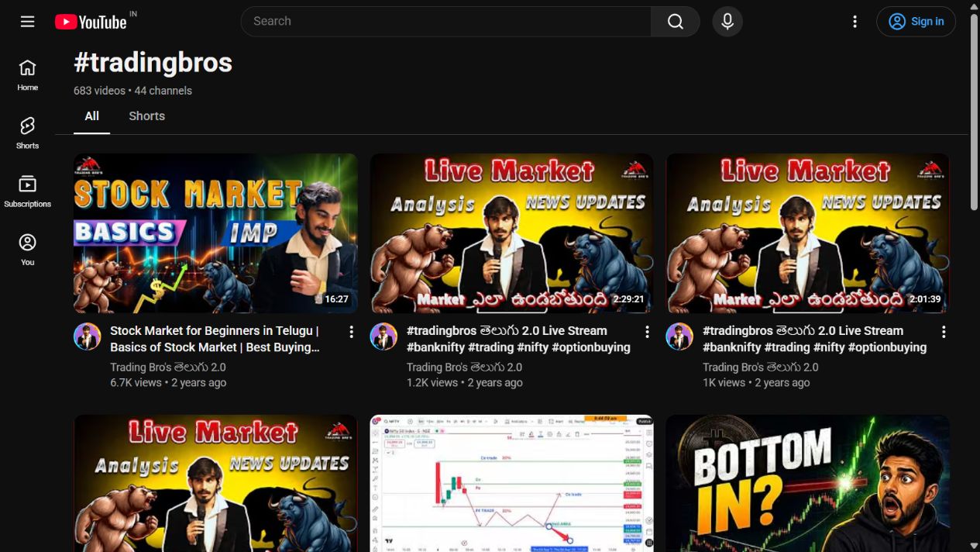Select the All tab
This screenshot has width=980, height=552.
[91, 116]
